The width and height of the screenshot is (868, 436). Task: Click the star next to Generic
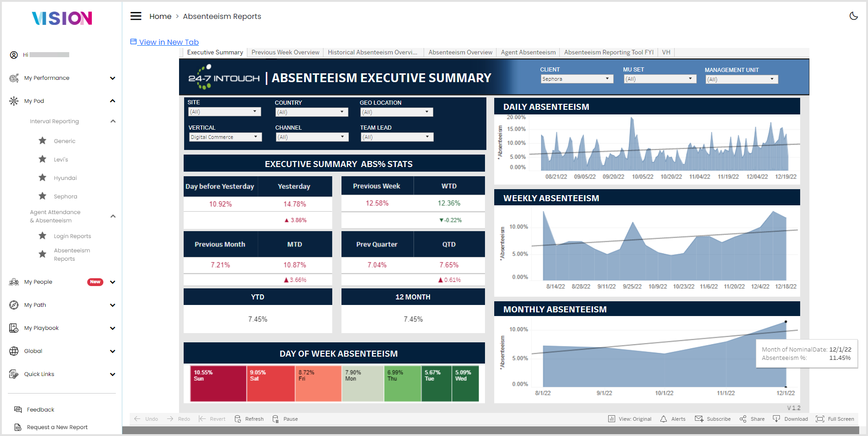(x=42, y=141)
